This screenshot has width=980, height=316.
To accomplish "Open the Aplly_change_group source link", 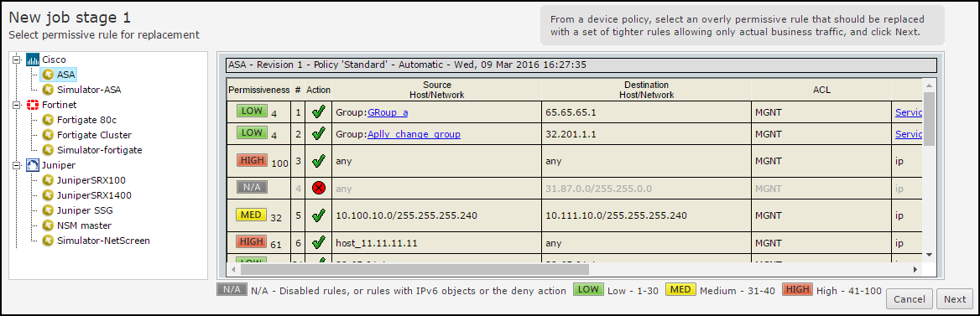I will [414, 133].
